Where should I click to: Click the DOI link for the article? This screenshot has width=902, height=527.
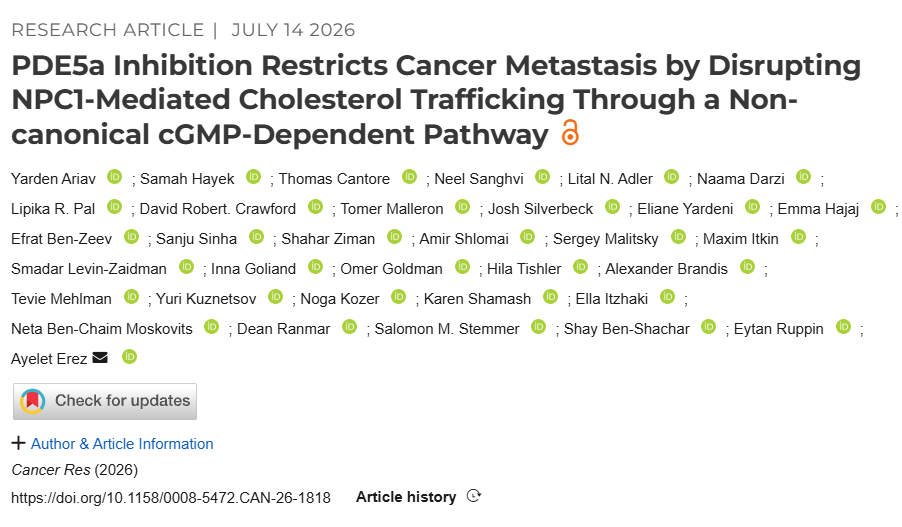click(x=171, y=498)
